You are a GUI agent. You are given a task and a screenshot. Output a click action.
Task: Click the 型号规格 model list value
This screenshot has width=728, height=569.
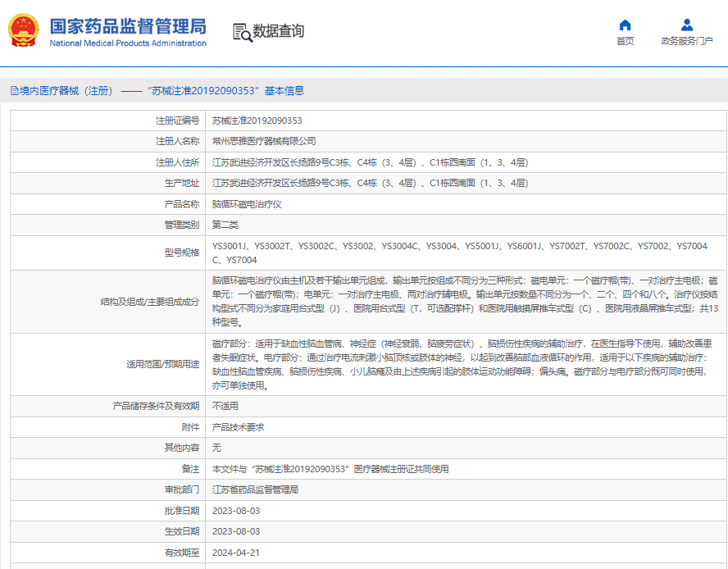coord(460,253)
